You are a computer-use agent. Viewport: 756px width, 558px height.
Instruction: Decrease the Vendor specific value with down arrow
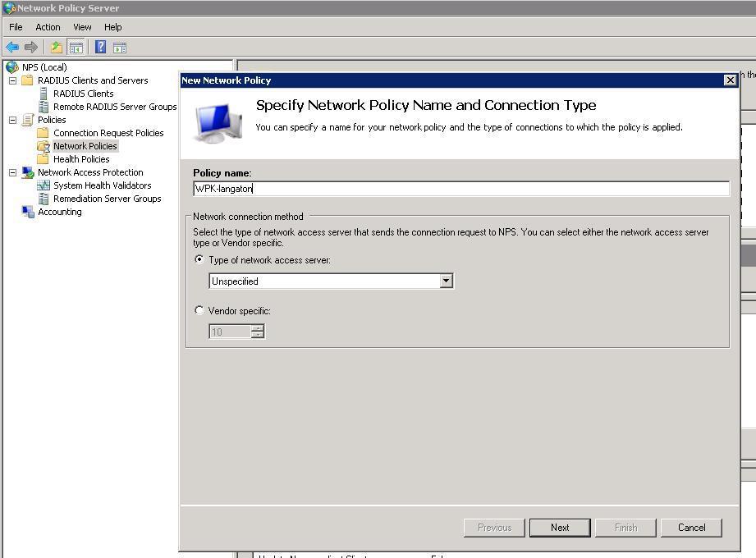click(x=258, y=335)
